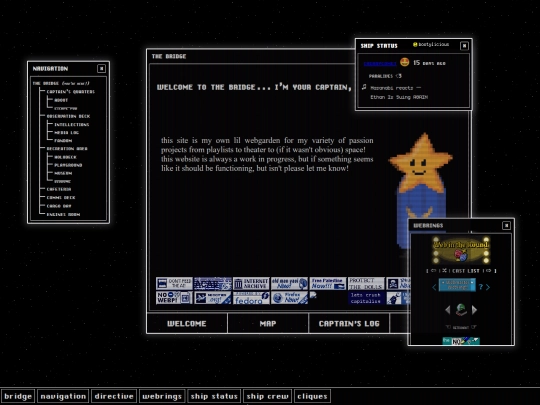Screen dimensions: 540x405
Task: Open the Internet Archive badge
Action: (x=251, y=283)
